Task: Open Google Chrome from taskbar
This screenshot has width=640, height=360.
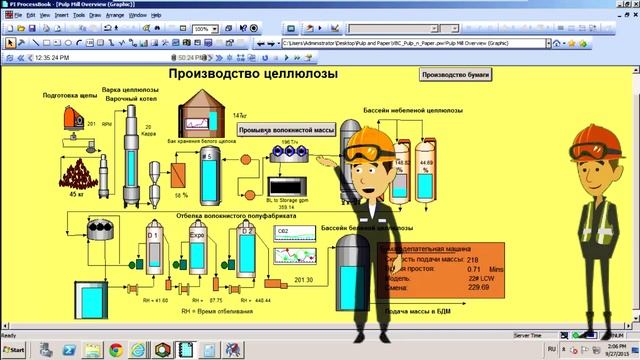Action: click(x=116, y=350)
